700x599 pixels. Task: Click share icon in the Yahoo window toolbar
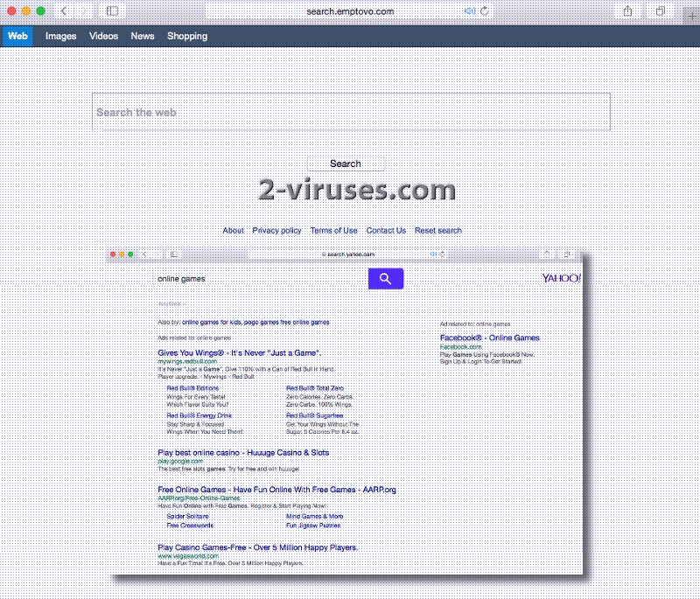pos(546,254)
